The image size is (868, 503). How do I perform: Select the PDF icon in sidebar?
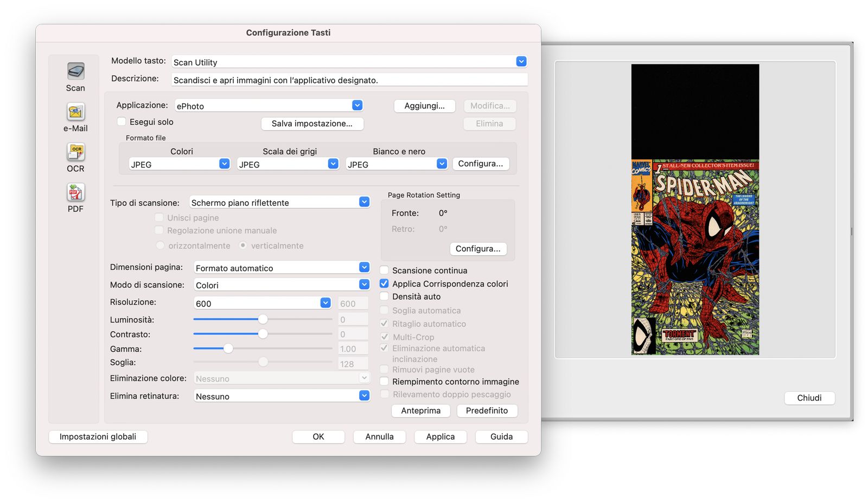click(x=75, y=192)
